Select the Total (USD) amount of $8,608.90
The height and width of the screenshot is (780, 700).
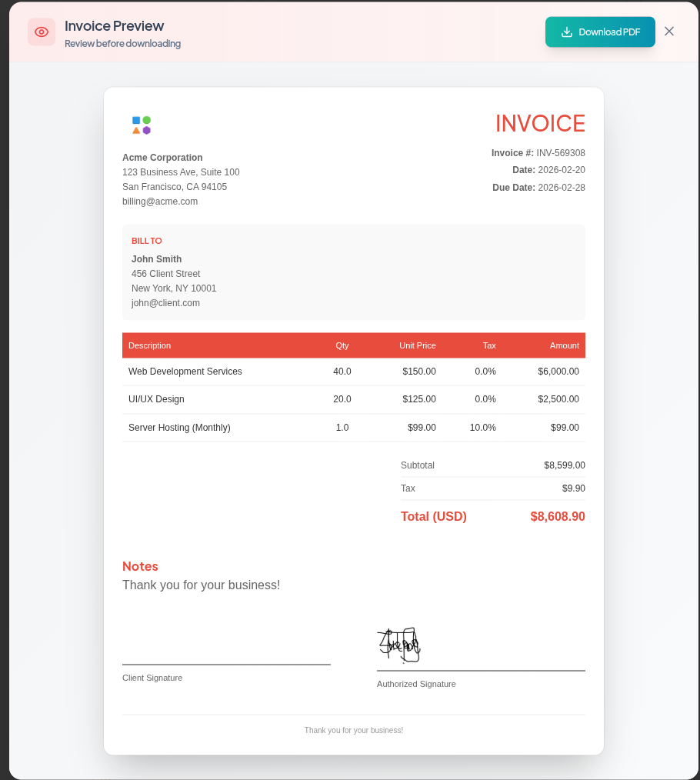coord(557,516)
